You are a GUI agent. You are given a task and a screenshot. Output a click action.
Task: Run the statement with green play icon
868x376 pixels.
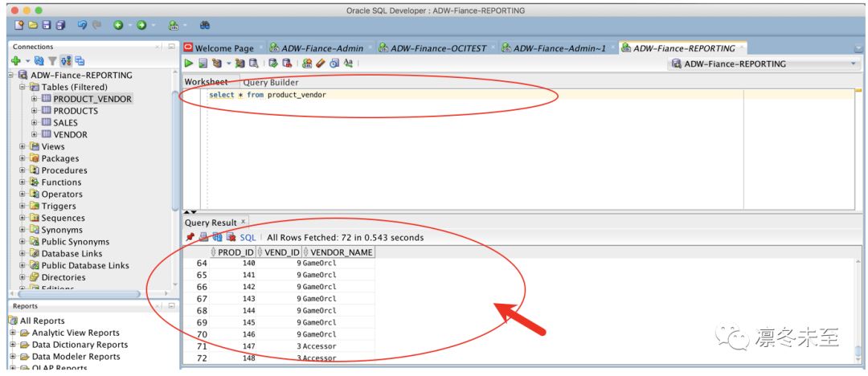coord(190,63)
